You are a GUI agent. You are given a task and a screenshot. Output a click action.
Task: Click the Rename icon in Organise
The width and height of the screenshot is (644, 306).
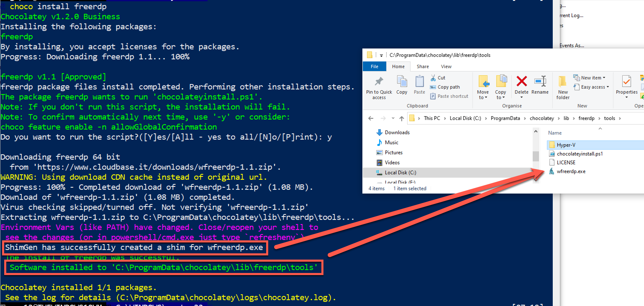pyautogui.click(x=540, y=82)
